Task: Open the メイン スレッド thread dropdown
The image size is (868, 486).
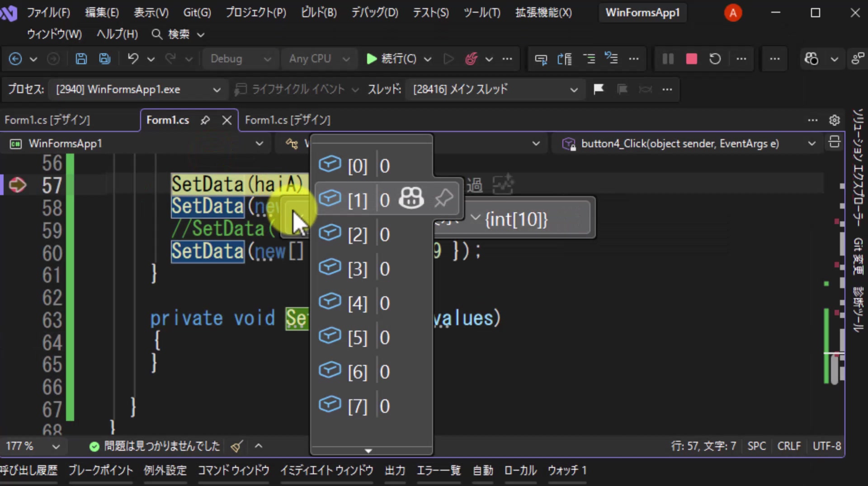Action: [x=495, y=89]
